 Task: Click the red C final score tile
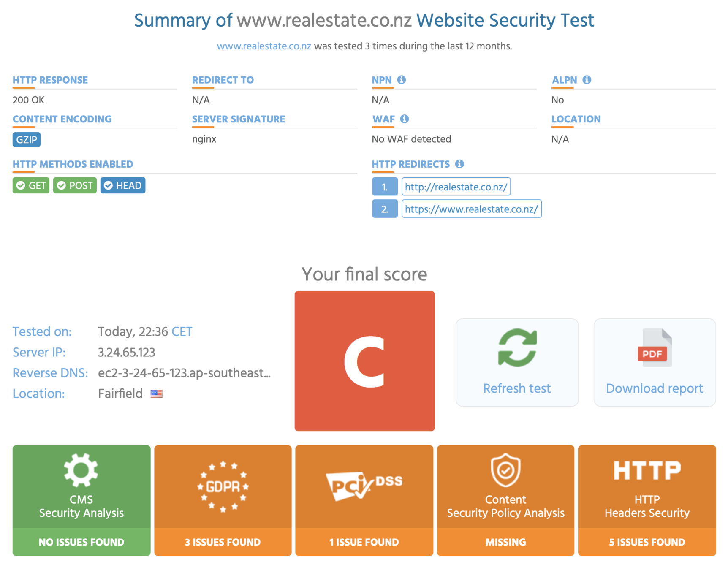tap(364, 361)
